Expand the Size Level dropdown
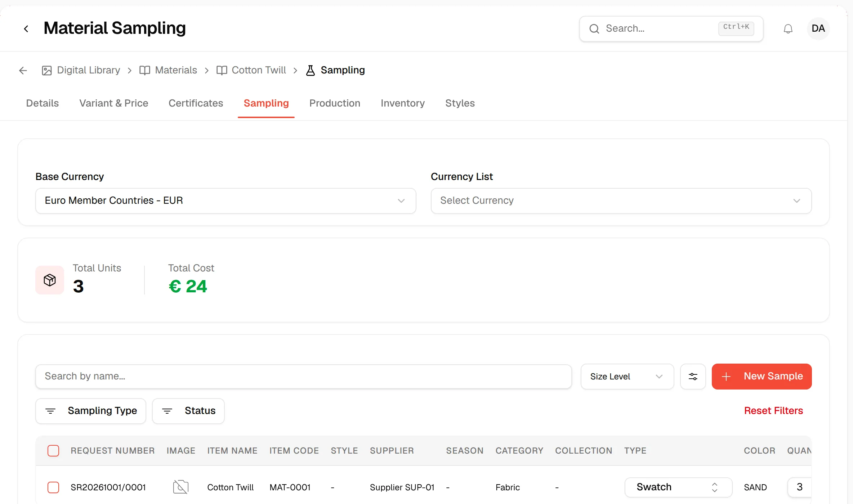The width and height of the screenshot is (853, 504). click(627, 377)
